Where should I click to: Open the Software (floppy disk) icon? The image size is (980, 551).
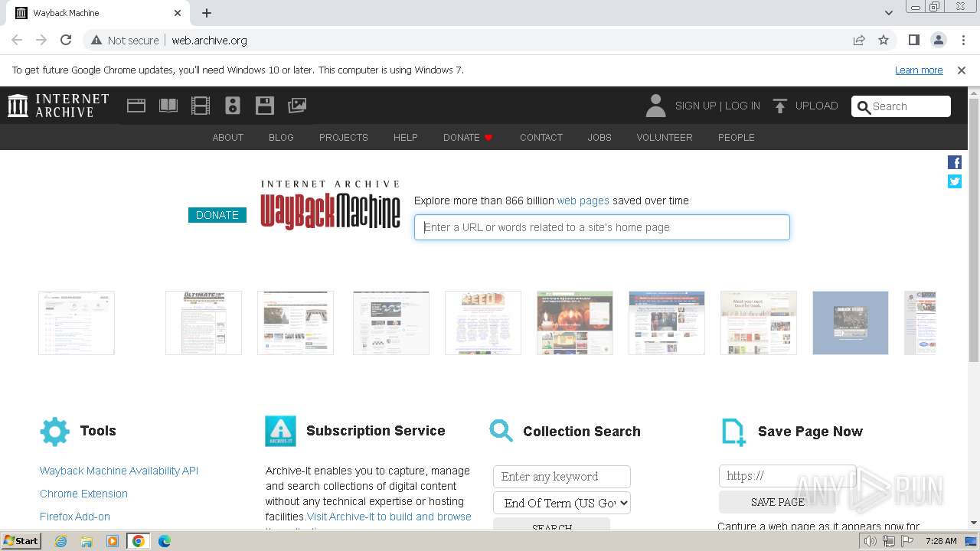(x=265, y=106)
